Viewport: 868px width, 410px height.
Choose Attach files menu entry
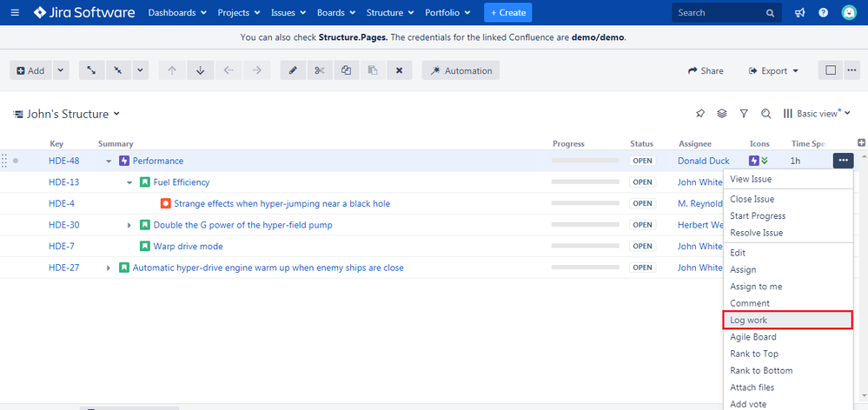788,387
